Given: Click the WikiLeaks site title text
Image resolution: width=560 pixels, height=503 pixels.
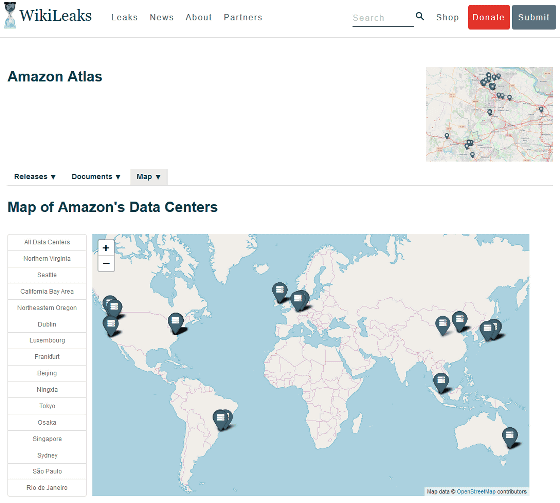Looking at the screenshot, I should (55, 15).
